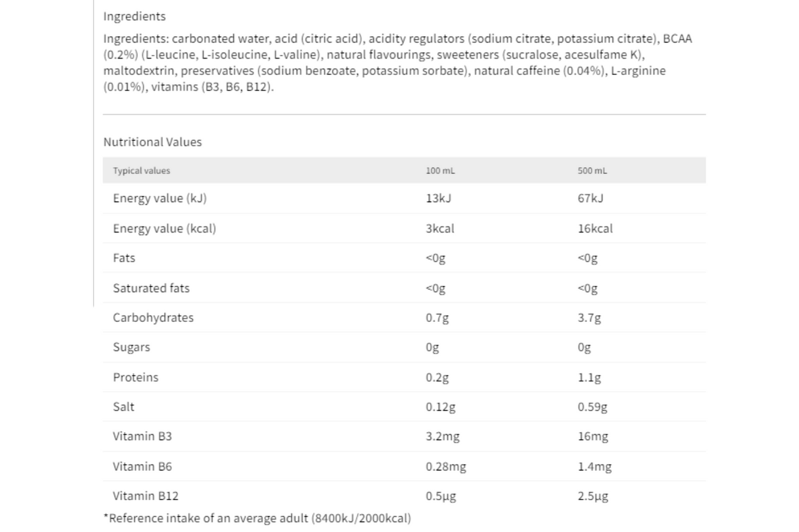Select the 67kJ energy value cell
799x532 pixels.
(590, 198)
